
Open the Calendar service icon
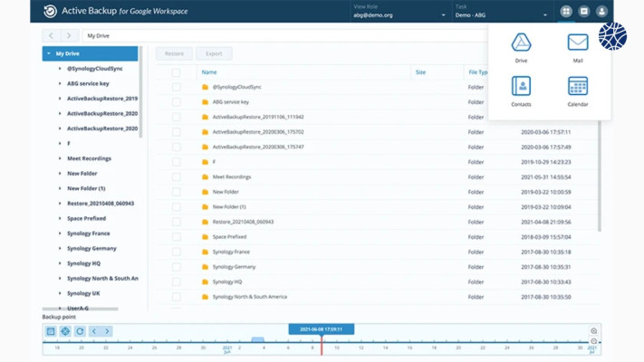[578, 86]
